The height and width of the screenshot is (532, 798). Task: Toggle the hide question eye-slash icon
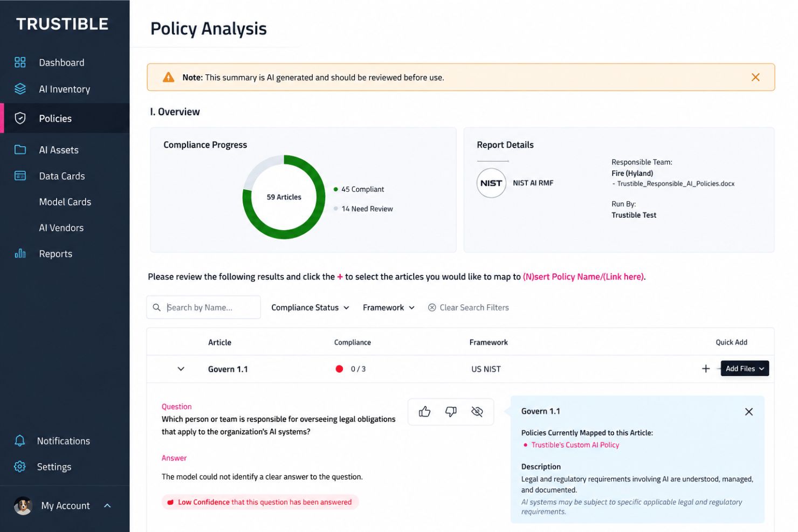[477, 412]
